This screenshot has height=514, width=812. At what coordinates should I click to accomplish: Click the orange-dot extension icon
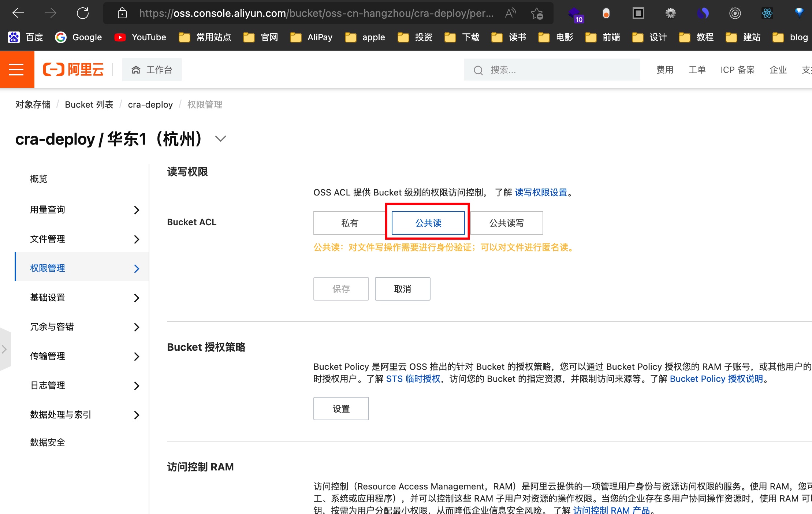click(606, 14)
